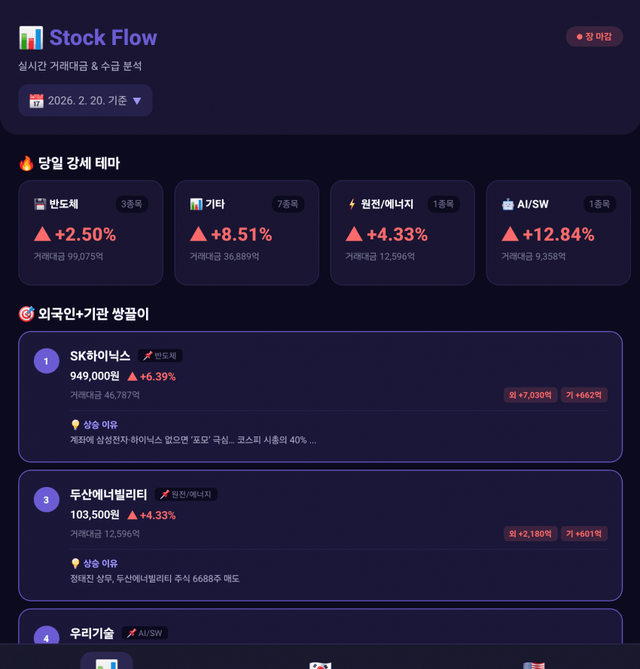Click the dropdown arrow beside 기준
The width and height of the screenshot is (640, 669).
pos(137,101)
